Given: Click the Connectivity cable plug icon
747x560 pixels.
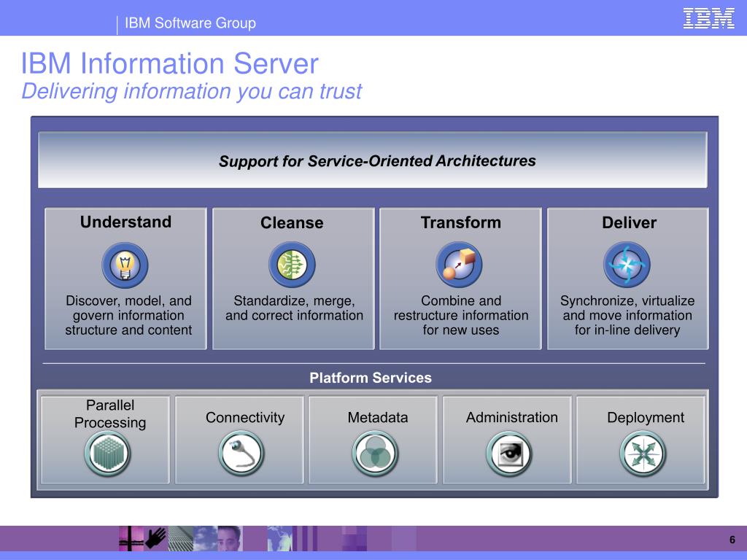Looking at the screenshot, I should 241,454.
